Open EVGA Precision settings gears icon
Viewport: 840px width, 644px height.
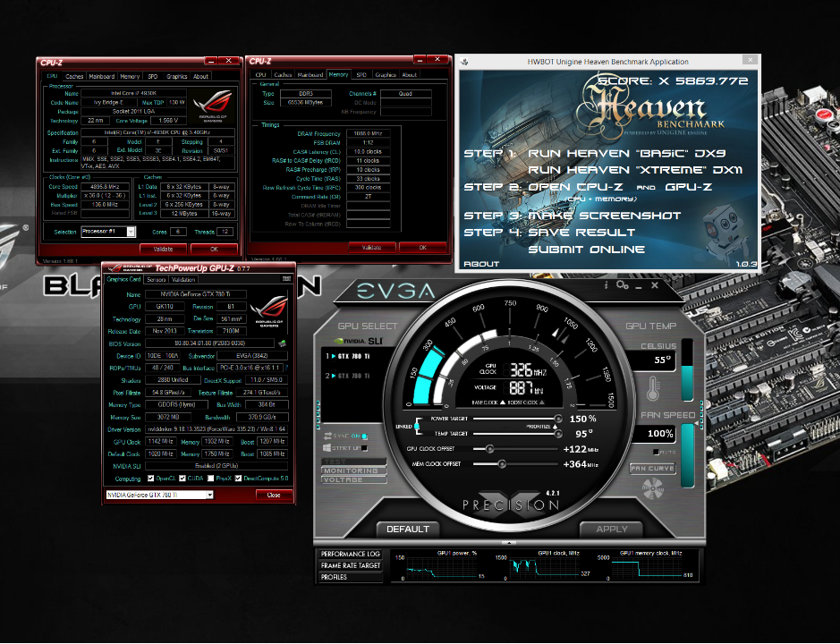pyautogui.click(x=622, y=285)
